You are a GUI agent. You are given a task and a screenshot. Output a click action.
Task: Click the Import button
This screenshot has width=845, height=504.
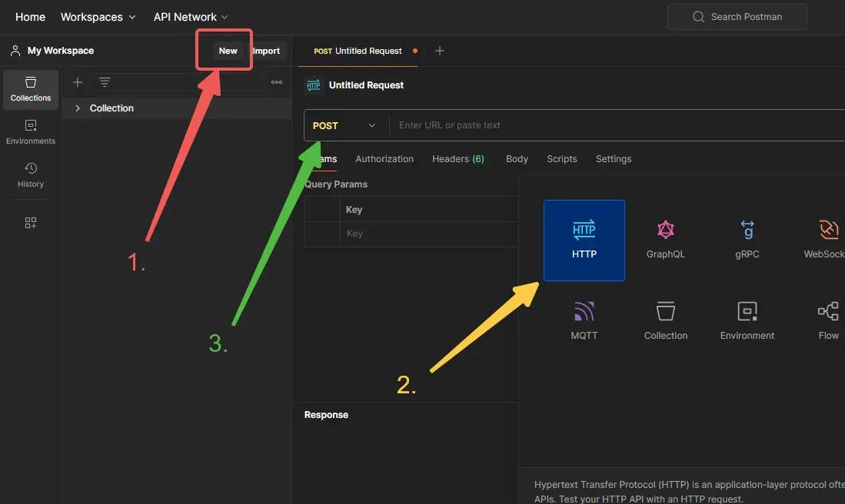[266, 51]
